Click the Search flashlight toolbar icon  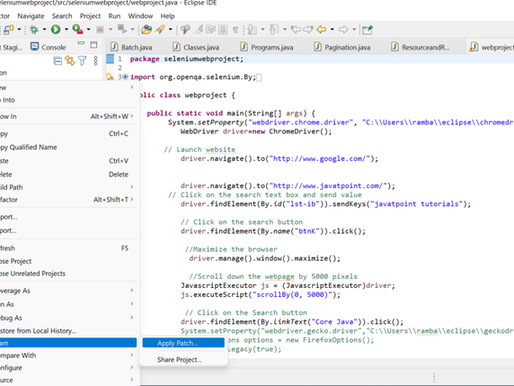pos(160,30)
